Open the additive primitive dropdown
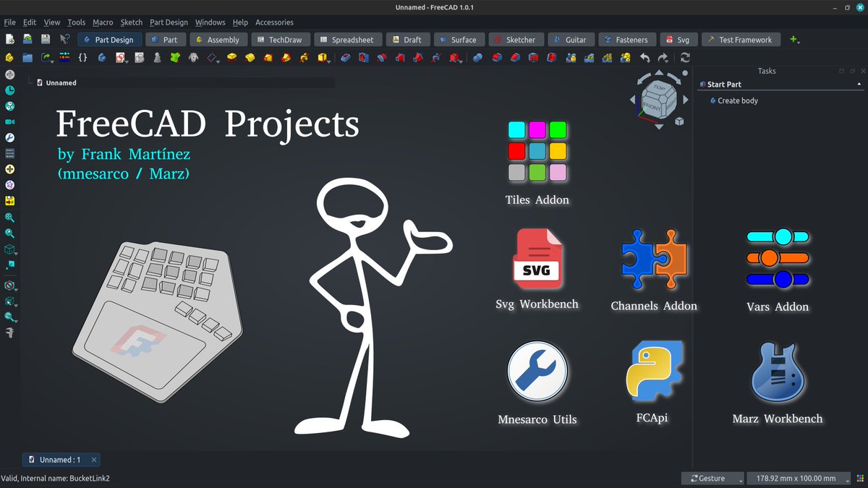Screen dimensions: 868x488 [328, 61]
